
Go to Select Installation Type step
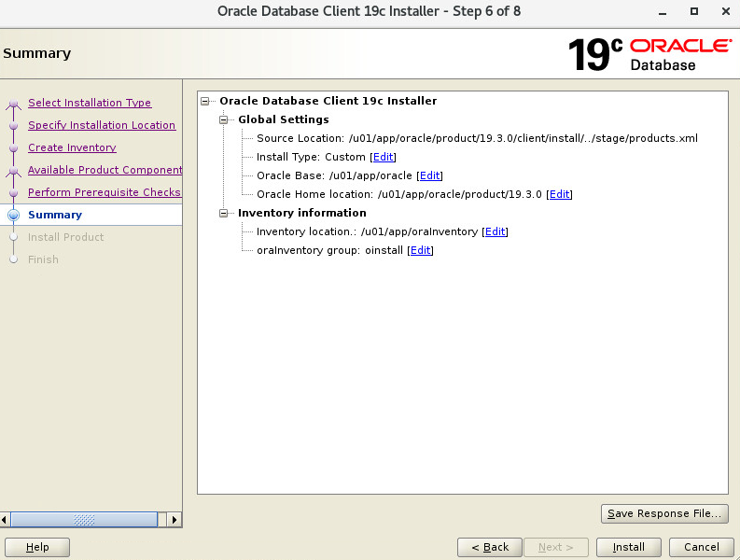pos(90,103)
